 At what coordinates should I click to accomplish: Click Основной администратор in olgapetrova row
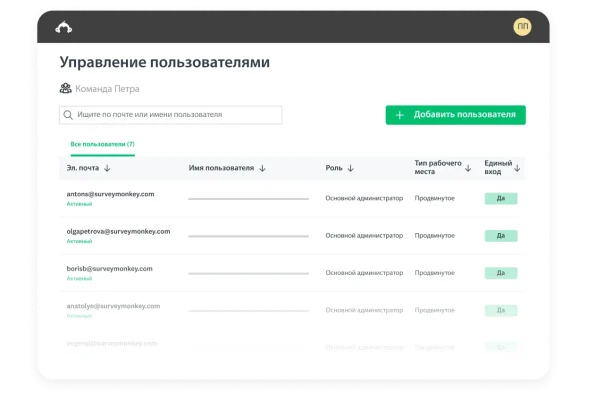[364, 235]
